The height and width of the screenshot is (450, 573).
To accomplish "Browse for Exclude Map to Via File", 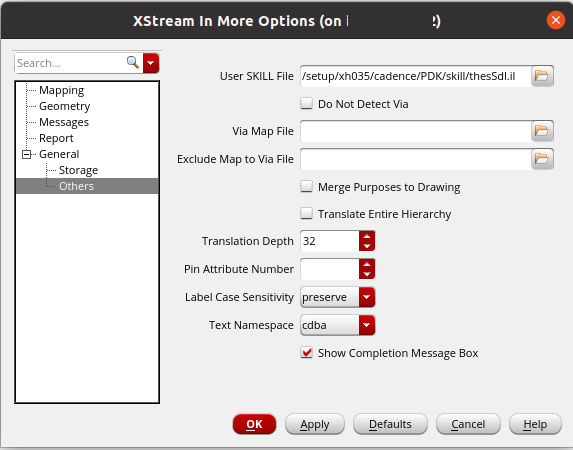I will tap(542, 159).
